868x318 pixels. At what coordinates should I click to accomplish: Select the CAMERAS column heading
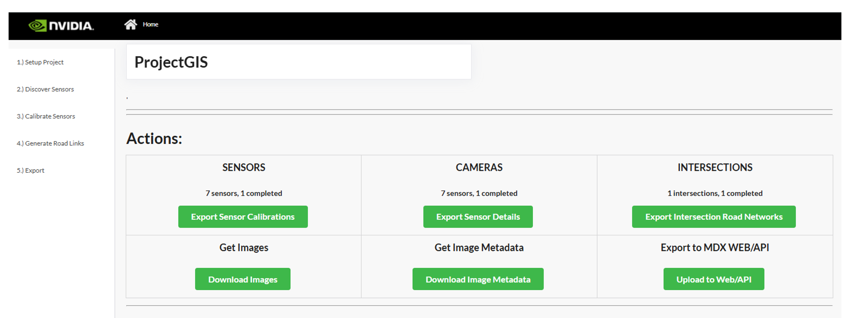click(479, 167)
